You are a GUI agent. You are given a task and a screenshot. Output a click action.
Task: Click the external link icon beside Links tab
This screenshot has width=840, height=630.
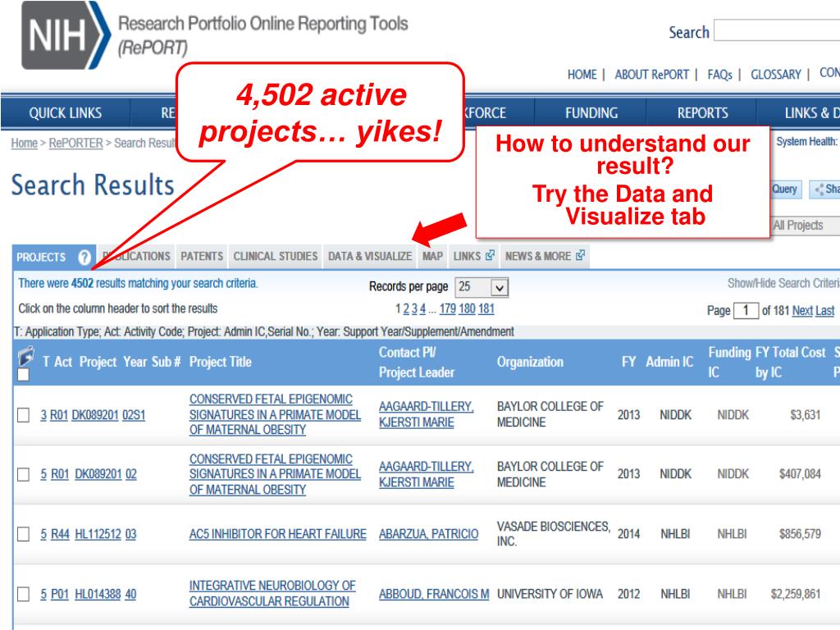point(490,256)
